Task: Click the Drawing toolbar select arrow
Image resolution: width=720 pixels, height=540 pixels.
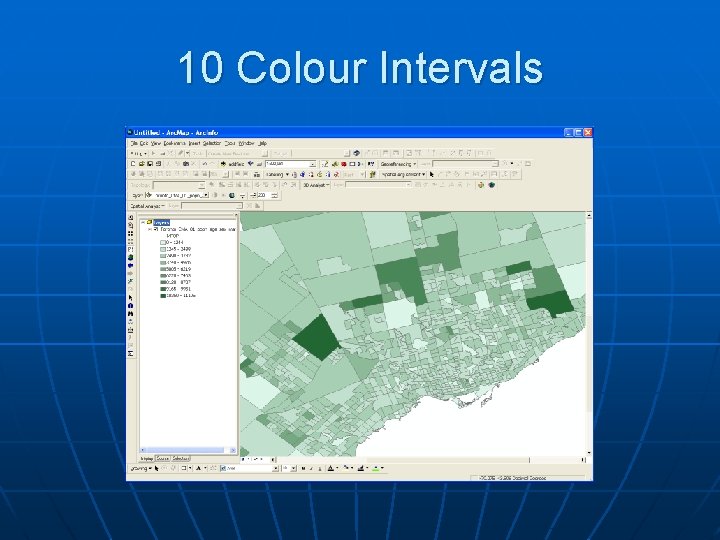Action: 157,468
